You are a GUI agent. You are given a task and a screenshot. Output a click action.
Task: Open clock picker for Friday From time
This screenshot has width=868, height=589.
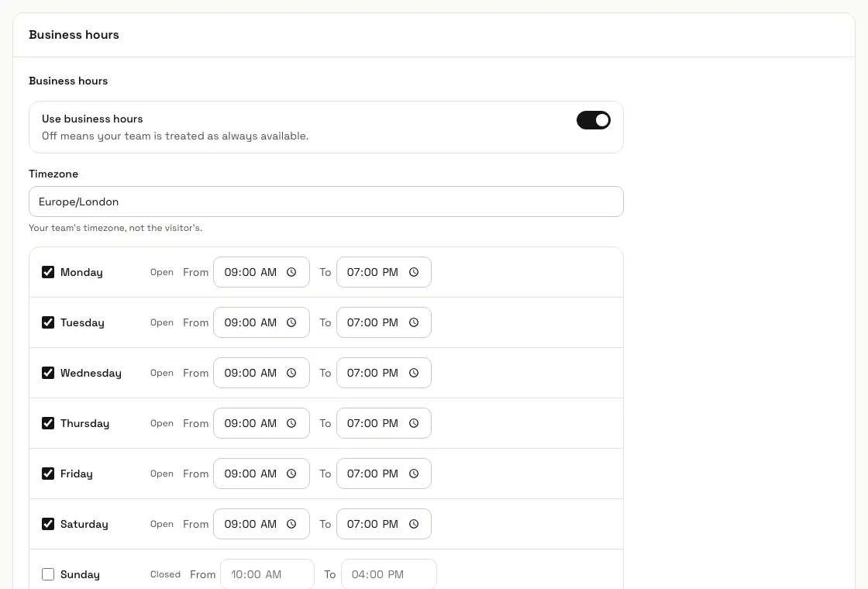coord(291,474)
